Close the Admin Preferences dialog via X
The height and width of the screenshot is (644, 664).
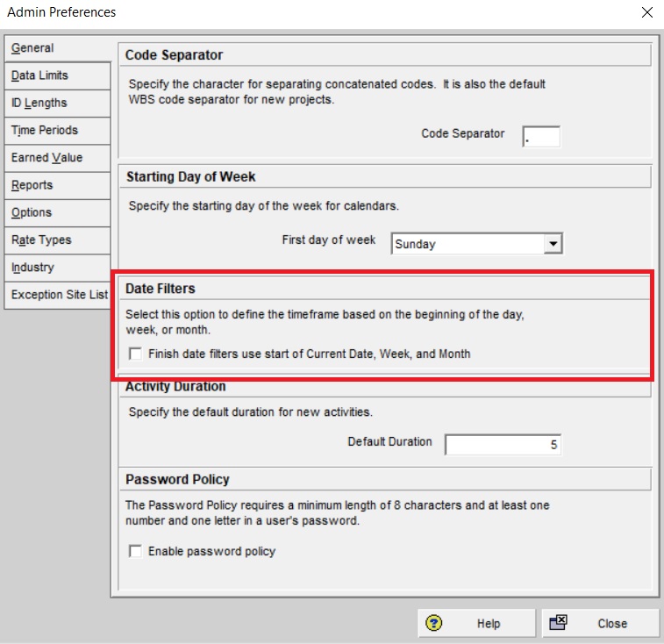[647, 12]
